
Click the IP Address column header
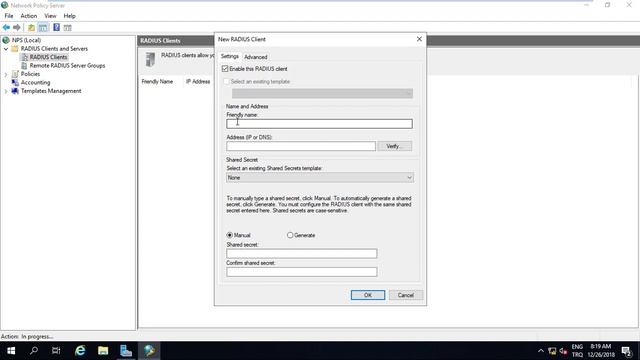pos(198,82)
